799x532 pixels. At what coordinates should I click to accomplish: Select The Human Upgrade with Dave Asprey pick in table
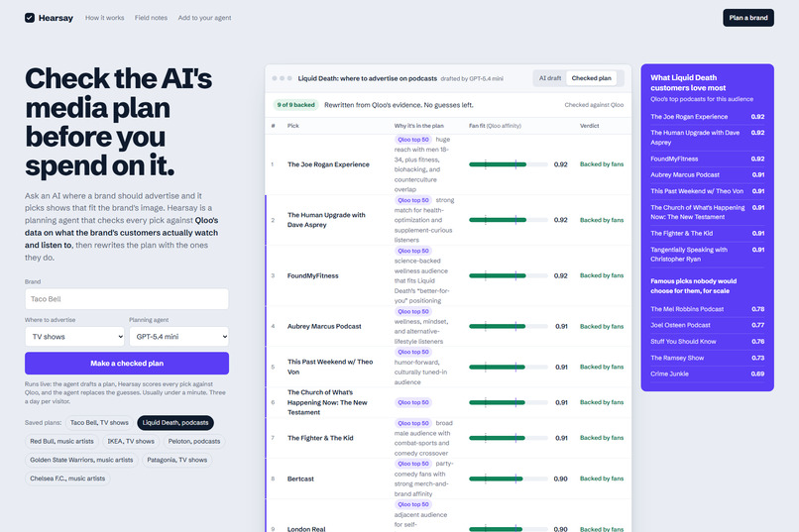(x=326, y=220)
